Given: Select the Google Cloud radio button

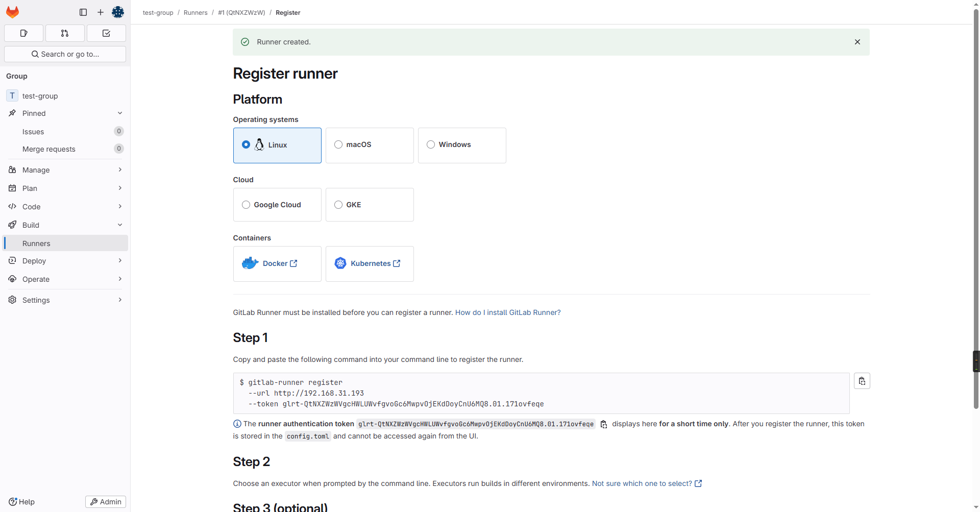Looking at the screenshot, I should point(246,205).
